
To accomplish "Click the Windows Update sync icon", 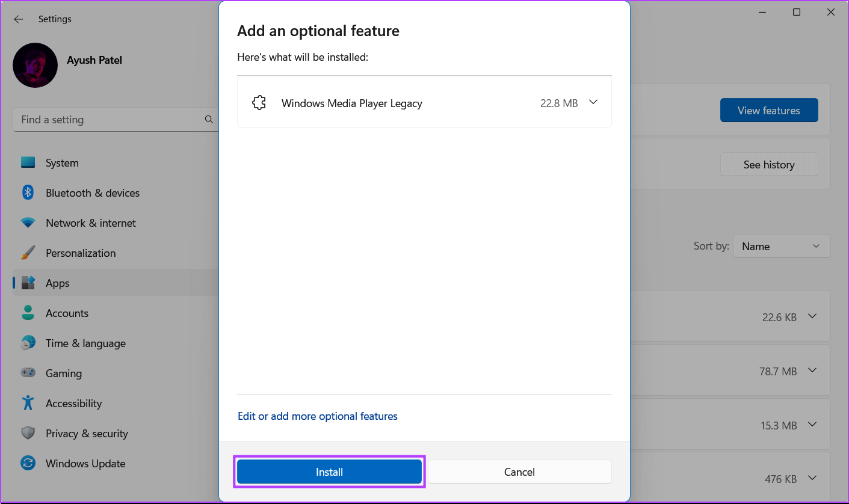I will pos(28,464).
